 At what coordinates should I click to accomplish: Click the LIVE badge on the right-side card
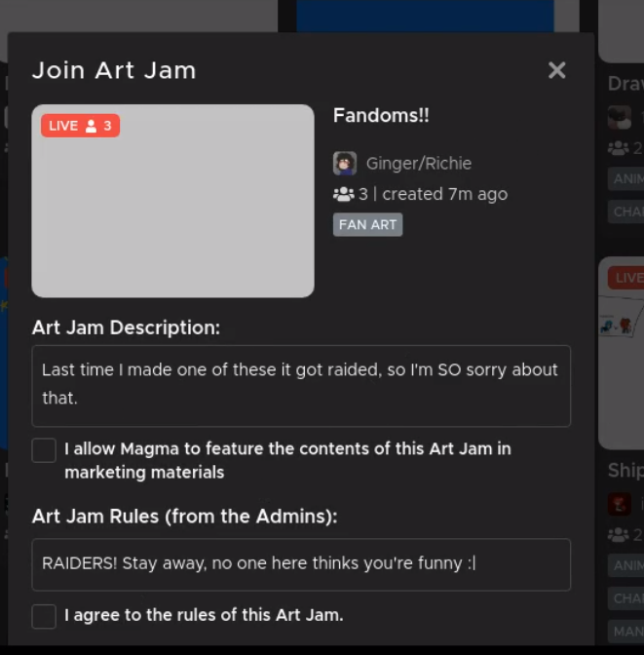coord(625,278)
